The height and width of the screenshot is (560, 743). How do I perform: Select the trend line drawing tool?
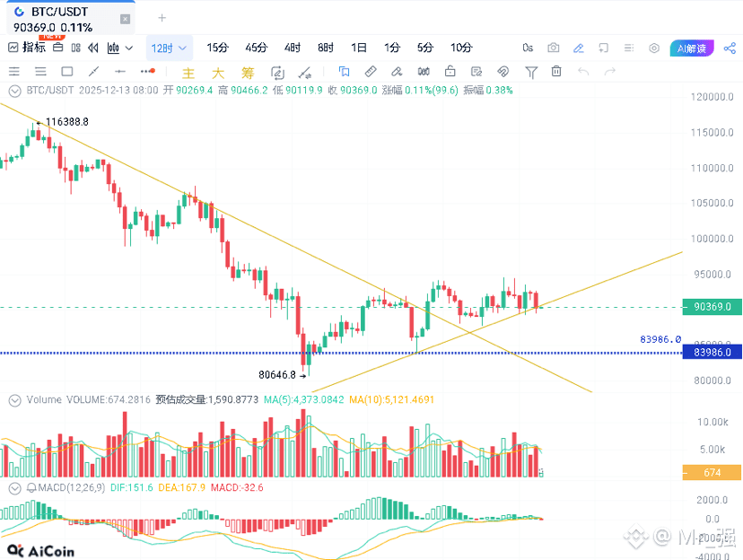(92, 72)
